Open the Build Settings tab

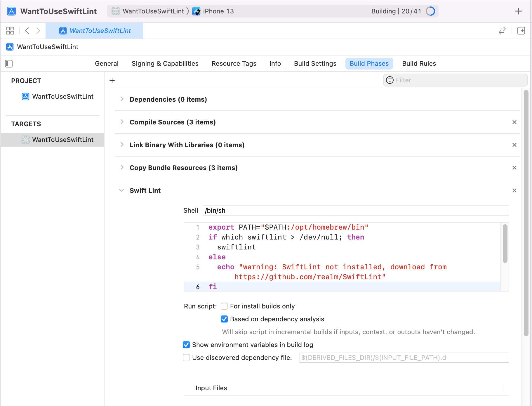315,64
